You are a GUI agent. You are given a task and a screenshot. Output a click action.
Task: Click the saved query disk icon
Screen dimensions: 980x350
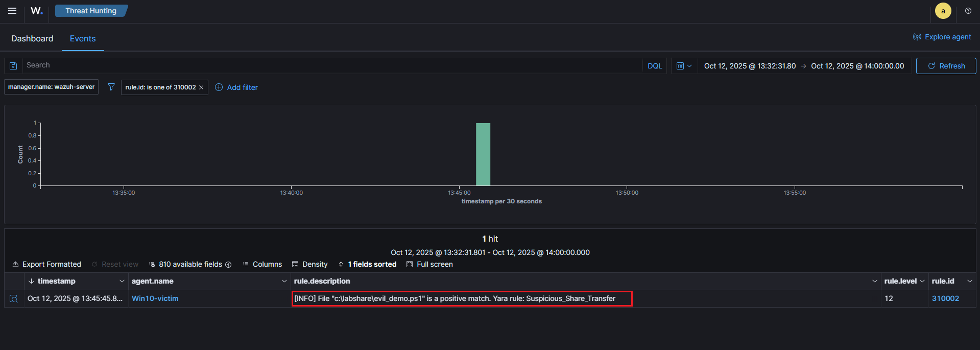point(14,66)
